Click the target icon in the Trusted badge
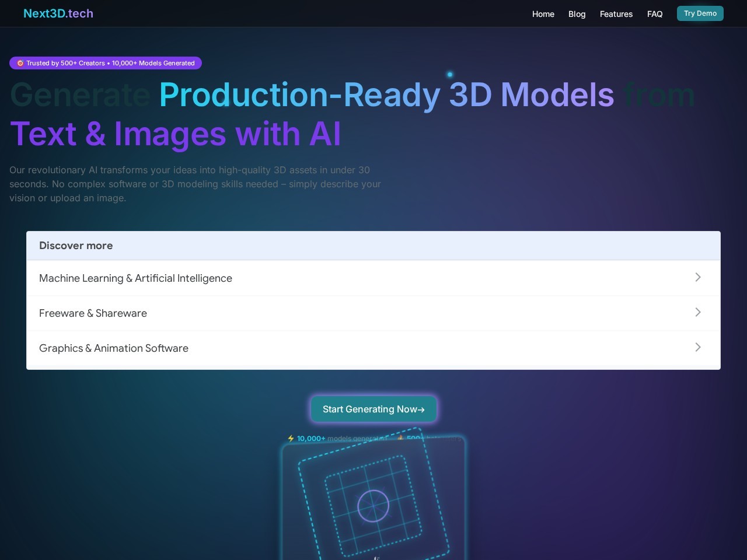The height and width of the screenshot is (560, 747). [x=20, y=63]
